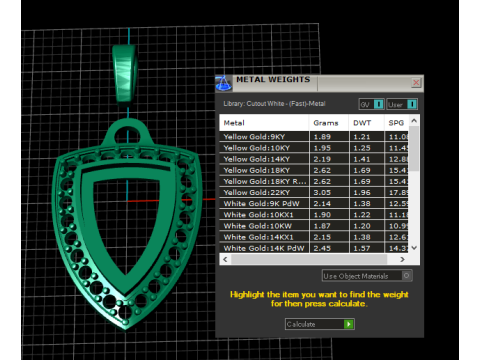Viewport: 480px width, 360px height.
Task: Click the 3.05 grams value for 22KY
Action: [322, 192]
